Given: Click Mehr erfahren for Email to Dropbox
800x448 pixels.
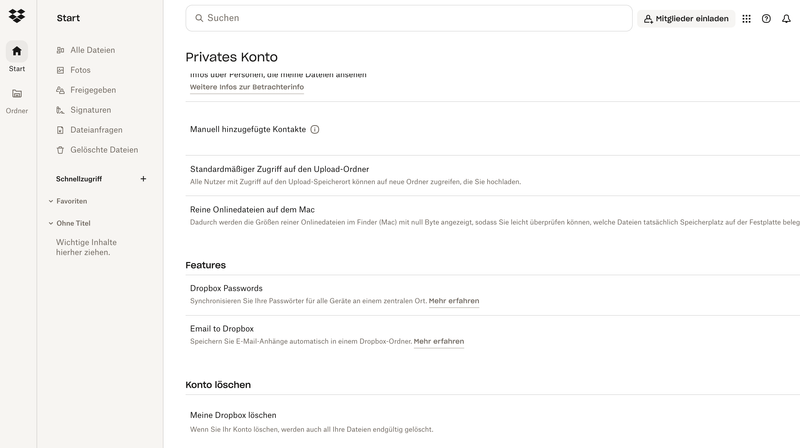Looking at the screenshot, I should point(439,341).
